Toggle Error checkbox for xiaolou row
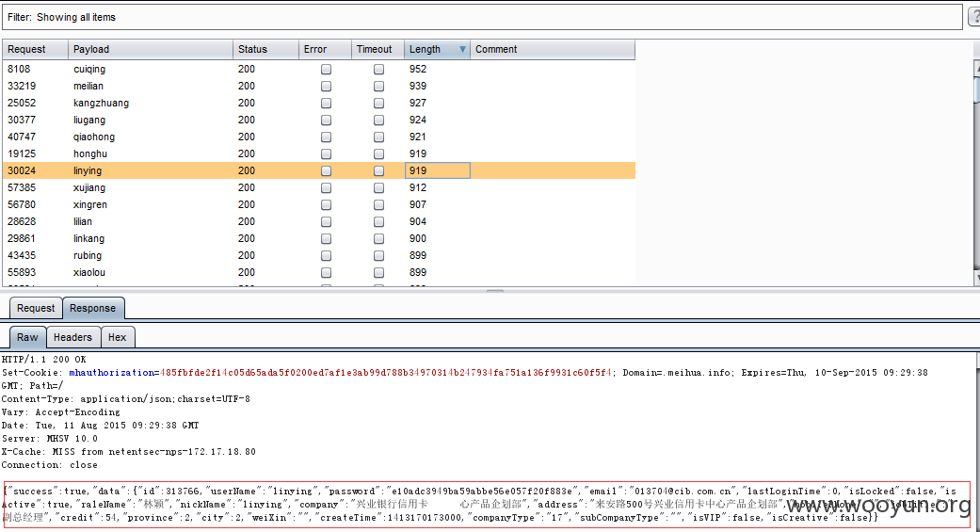This screenshot has width=980, height=532. point(327,272)
